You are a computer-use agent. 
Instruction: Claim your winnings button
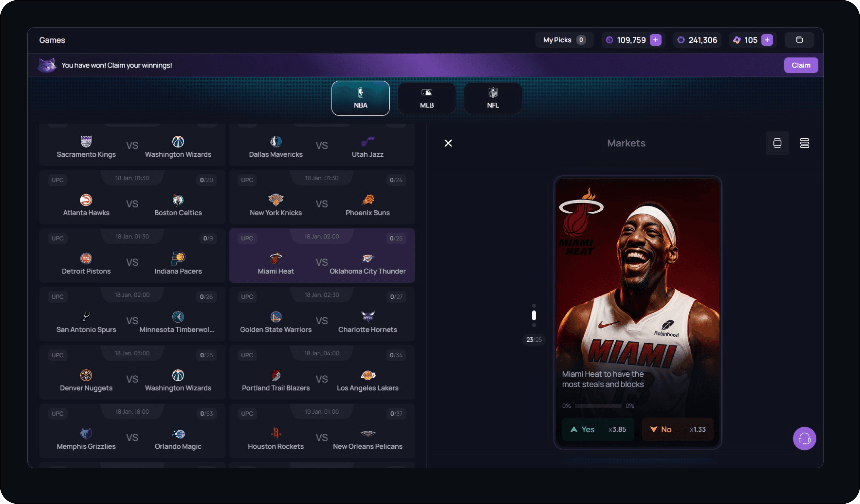[x=801, y=65]
